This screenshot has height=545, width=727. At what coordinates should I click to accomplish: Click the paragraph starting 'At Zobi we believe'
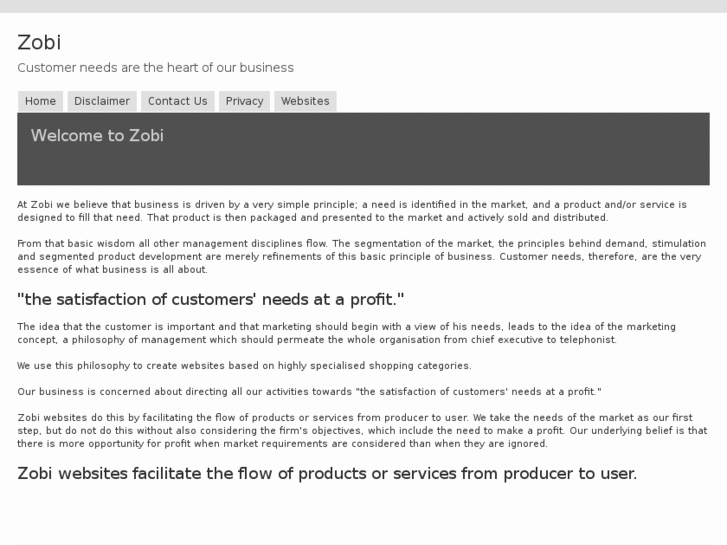[x=350, y=211]
